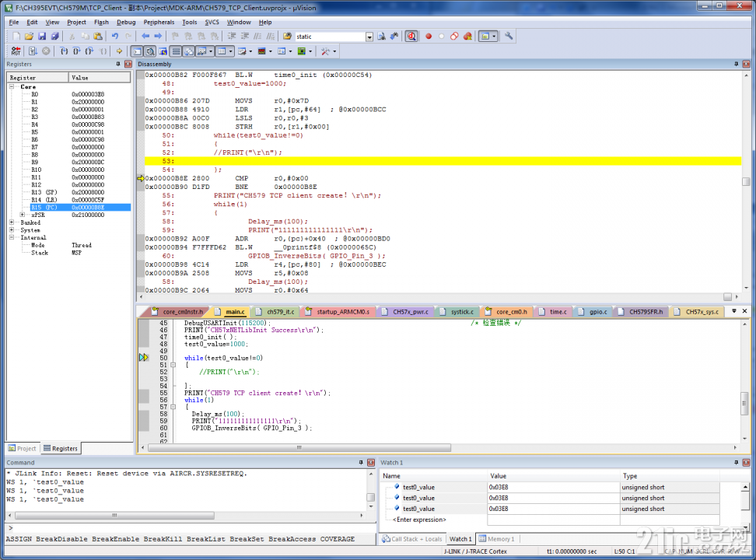Screen dimensions: 756x560
Task: Click the Open file folder icon
Action: coord(29,37)
